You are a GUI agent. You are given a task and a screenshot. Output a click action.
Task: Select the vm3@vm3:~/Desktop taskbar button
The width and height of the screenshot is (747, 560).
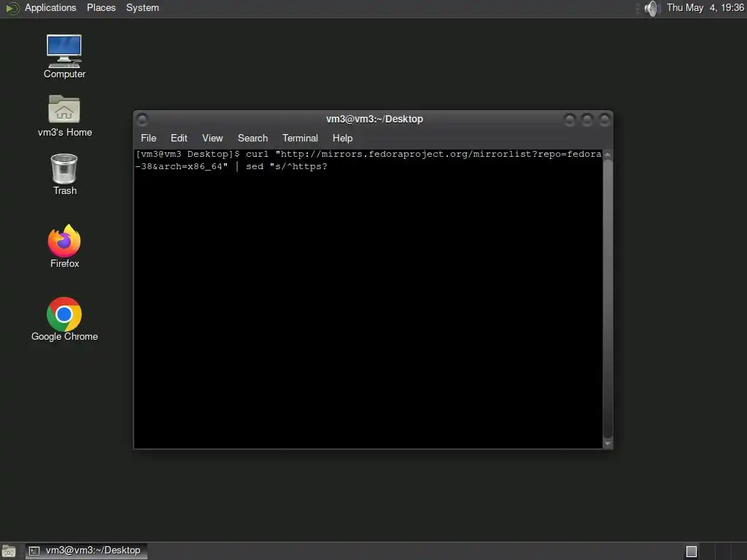[86, 551]
